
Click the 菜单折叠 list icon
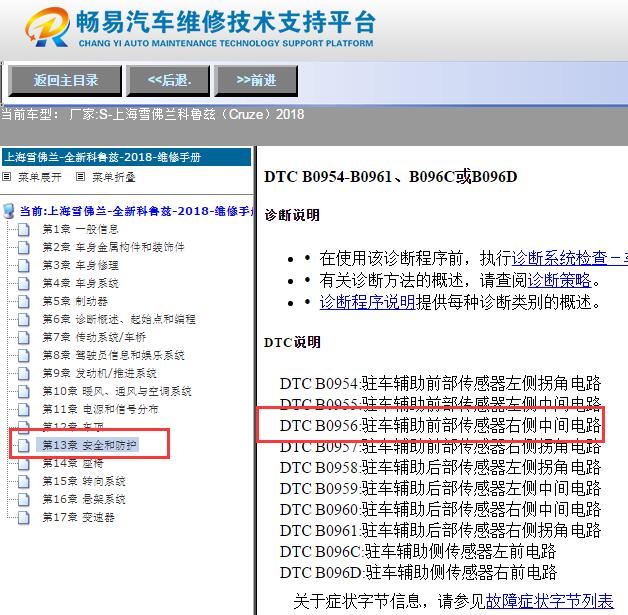click(x=81, y=177)
